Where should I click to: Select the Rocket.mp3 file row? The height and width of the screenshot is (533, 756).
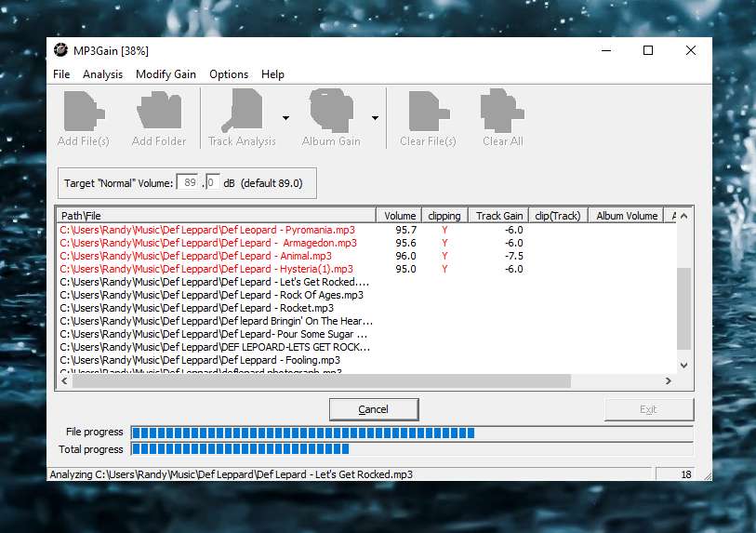pos(367,308)
